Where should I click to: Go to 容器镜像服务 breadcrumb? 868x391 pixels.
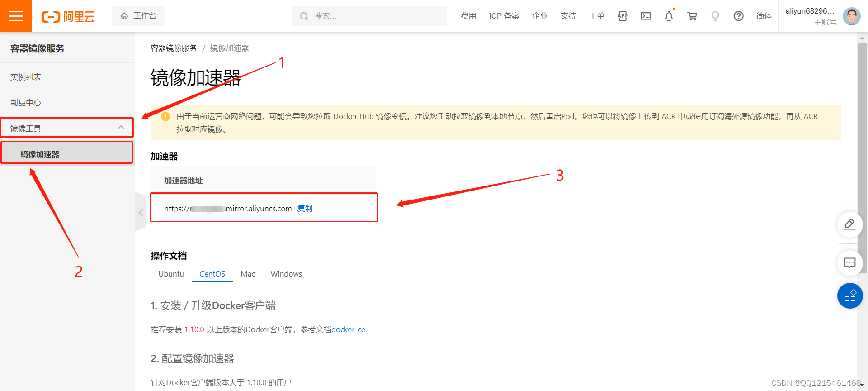174,48
